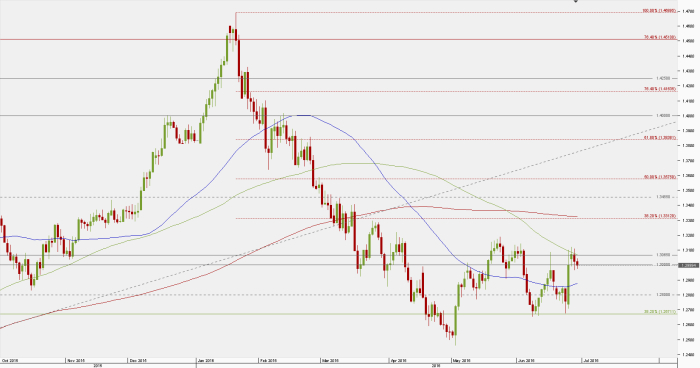
Task: Click the 1.4700 price axis tick
Action: tap(688, 11)
